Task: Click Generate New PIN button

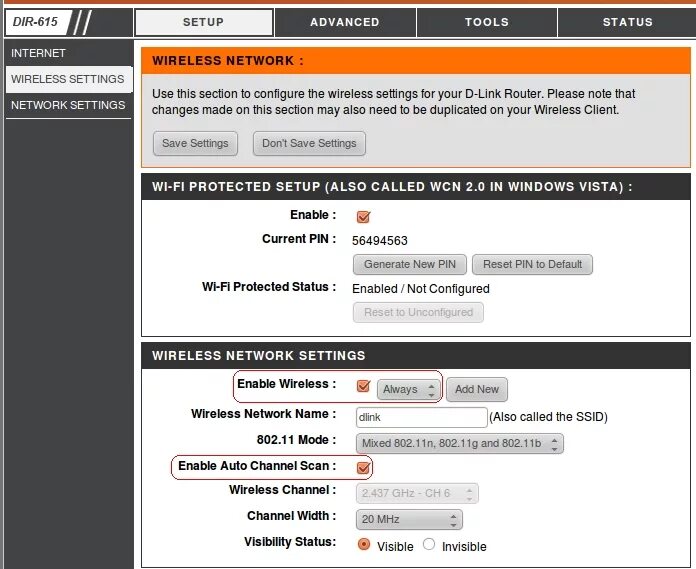Action: (410, 265)
